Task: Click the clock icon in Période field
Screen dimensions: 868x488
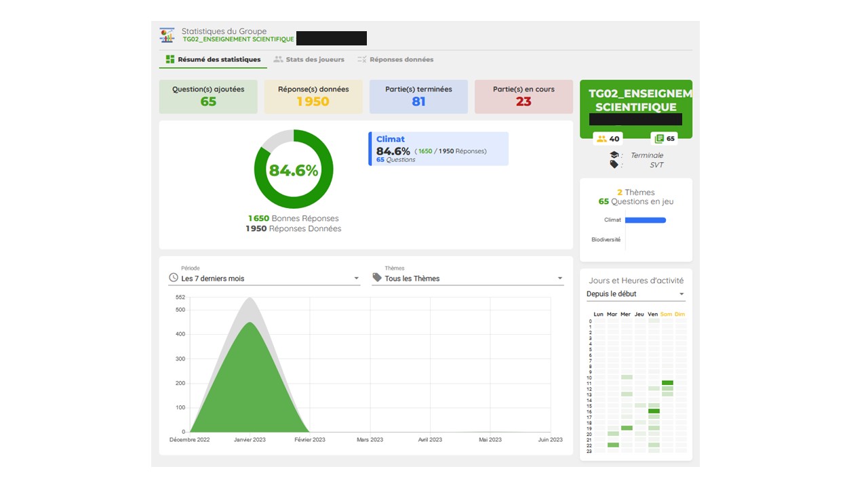Action: point(174,278)
